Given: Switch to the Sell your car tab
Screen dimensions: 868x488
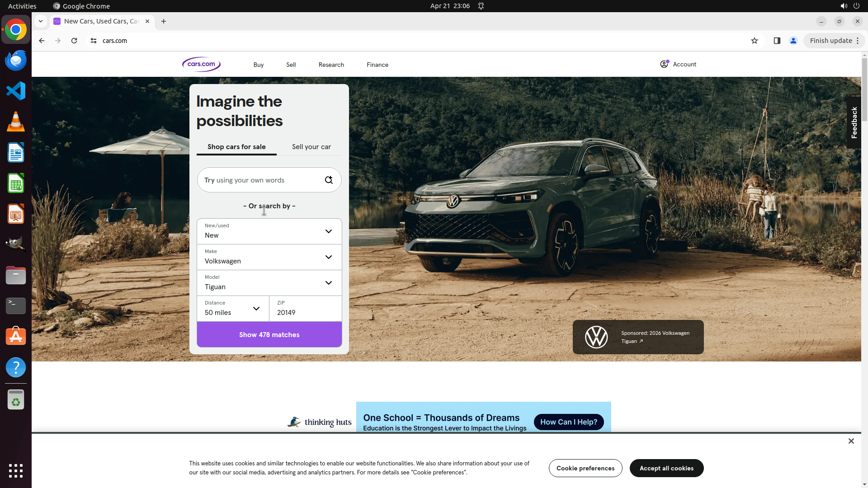Looking at the screenshot, I should [x=311, y=147].
